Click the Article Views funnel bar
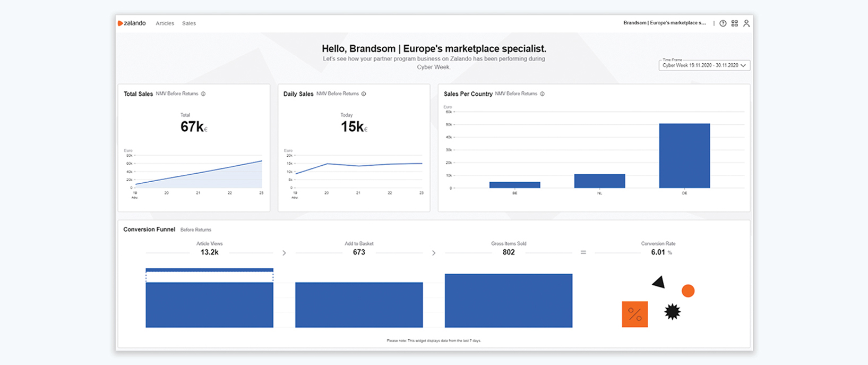Screen dimensions: 868x365 point(209,304)
